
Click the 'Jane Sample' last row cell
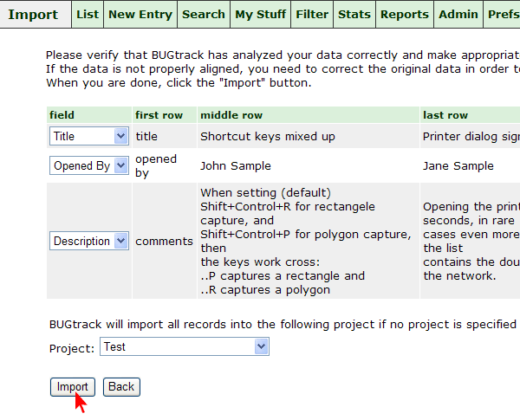pyautogui.click(x=458, y=165)
